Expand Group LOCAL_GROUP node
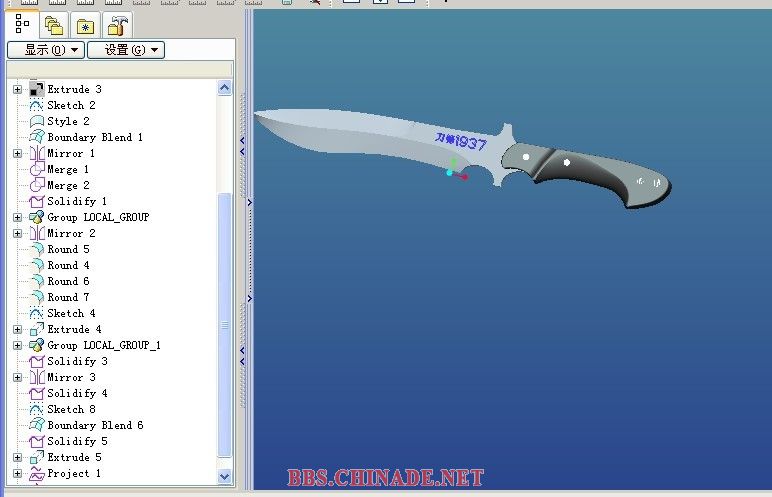 pyautogui.click(x=18, y=217)
